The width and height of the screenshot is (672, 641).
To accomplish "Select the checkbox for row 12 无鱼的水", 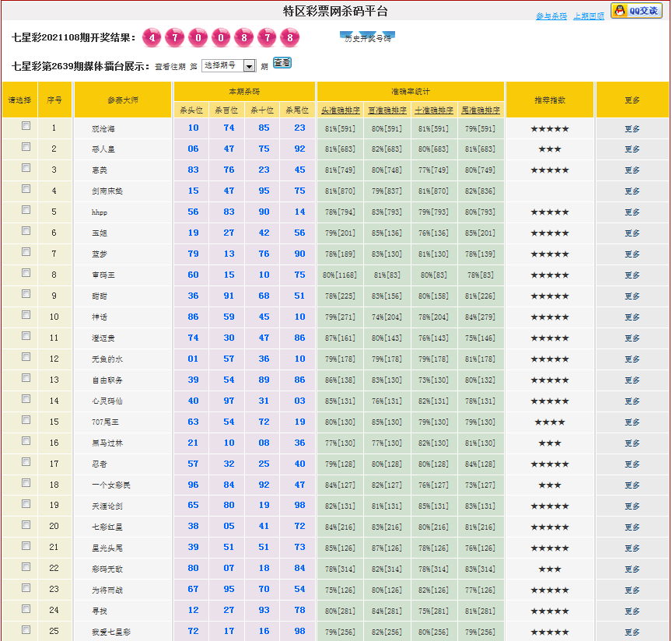I will click(26, 356).
